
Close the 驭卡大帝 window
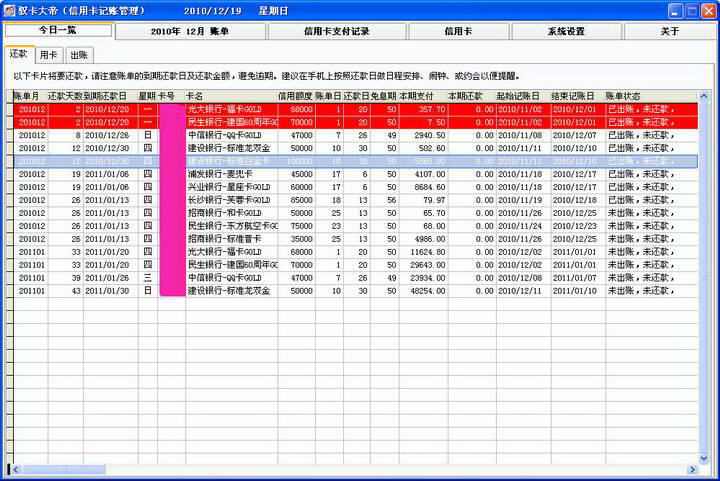706,10
